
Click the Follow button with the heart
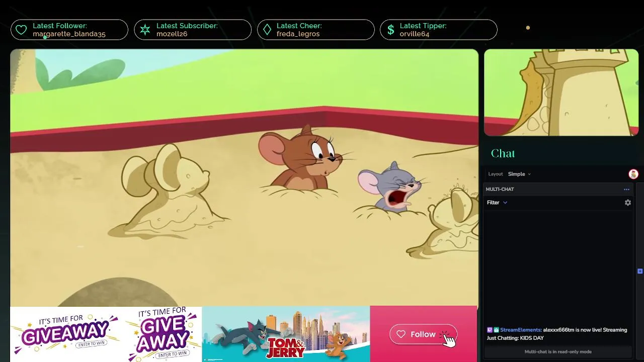[x=423, y=334]
